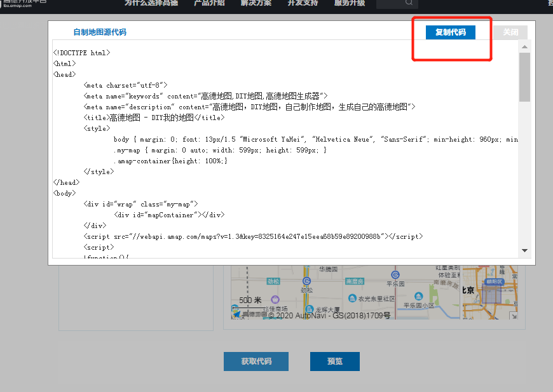Click the 南磨房 teal label on the map

click(355, 281)
